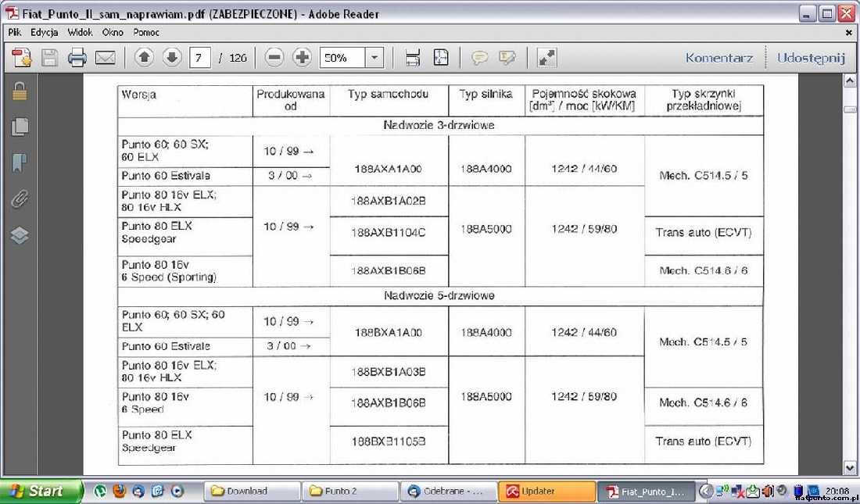
Task: Click the vertical scrollbar up arrow
Action: (x=850, y=82)
